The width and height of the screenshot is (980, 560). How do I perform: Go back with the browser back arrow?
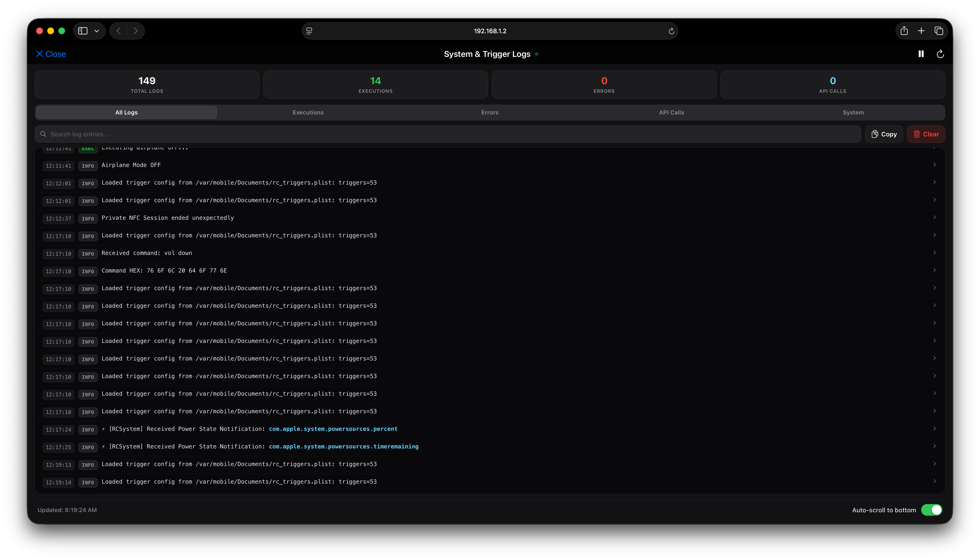(x=119, y=31)
